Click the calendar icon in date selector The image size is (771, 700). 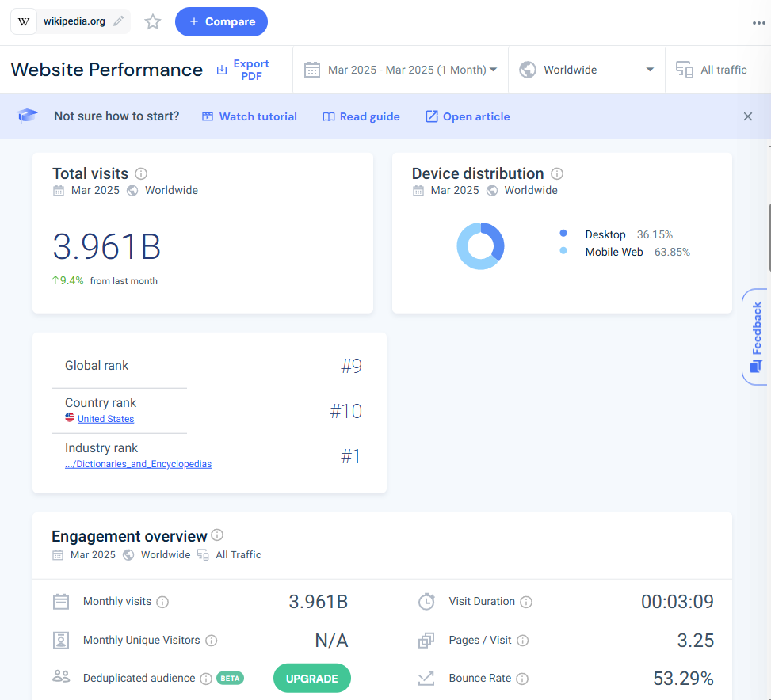pyautogui.click(x=312, y=70)
